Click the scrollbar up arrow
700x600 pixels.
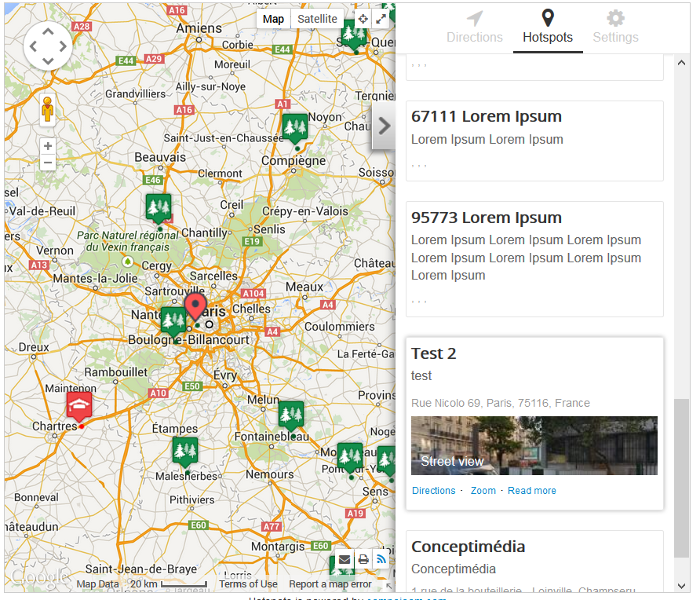(681, 63)
